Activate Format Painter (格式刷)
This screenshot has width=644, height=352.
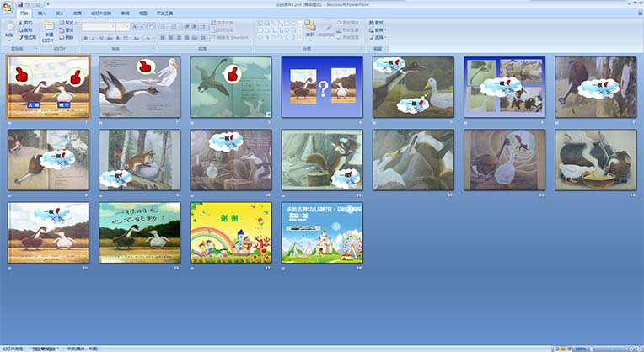click(x=27, y=37)
